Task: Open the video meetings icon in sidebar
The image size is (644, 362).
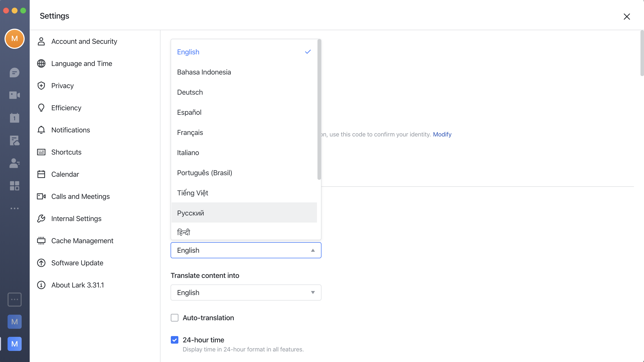Action: [15, 95]
